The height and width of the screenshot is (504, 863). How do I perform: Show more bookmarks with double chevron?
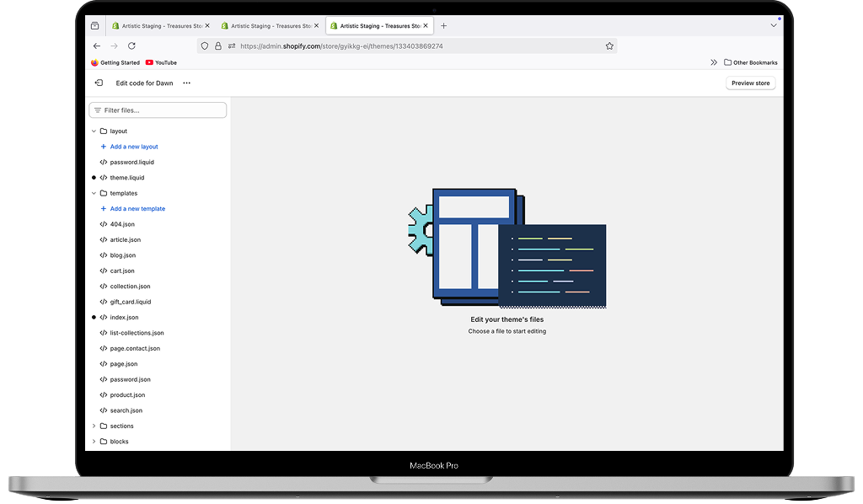tap(714, 62)
